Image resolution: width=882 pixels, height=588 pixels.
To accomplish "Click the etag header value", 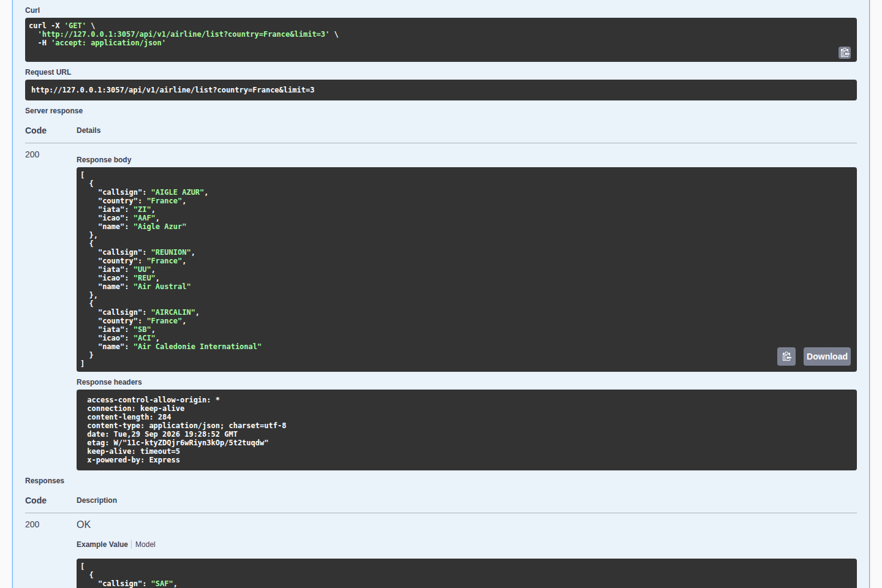I will coord(191,443).
